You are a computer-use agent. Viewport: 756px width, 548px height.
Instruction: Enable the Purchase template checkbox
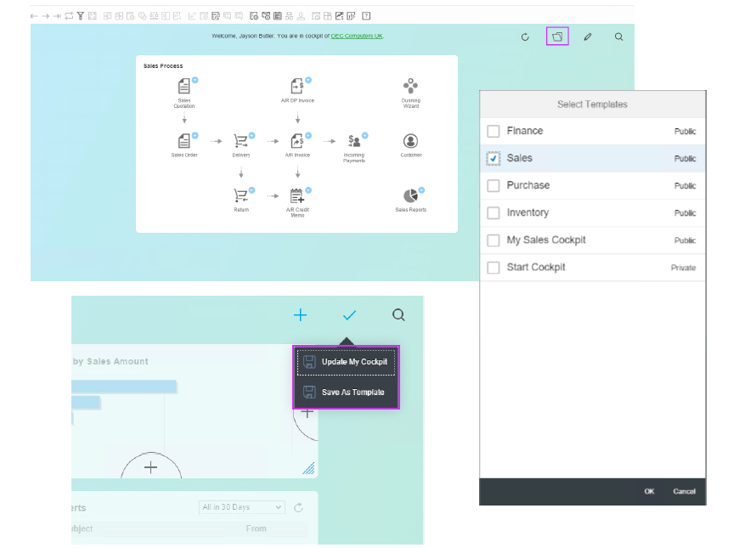(494, 185)
